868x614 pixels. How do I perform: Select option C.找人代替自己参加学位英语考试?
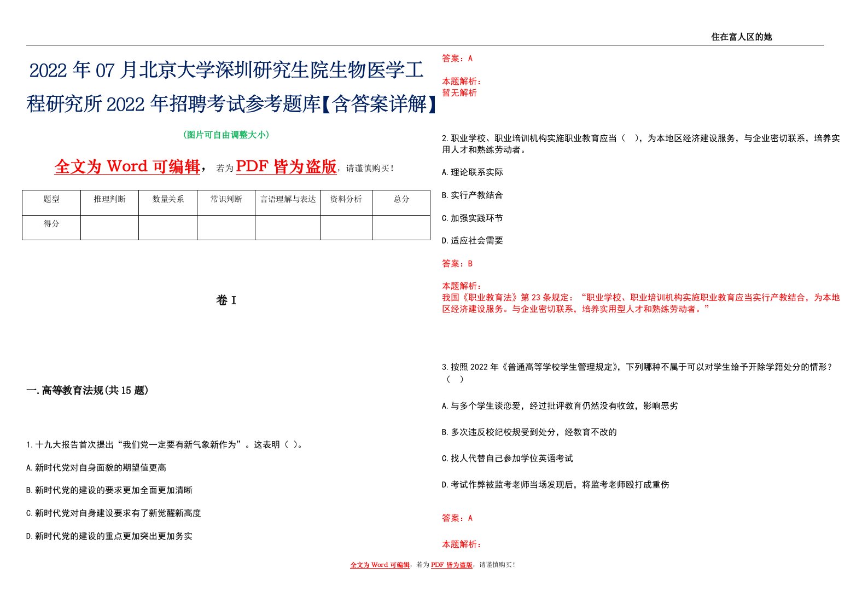(x=508, y=458)
